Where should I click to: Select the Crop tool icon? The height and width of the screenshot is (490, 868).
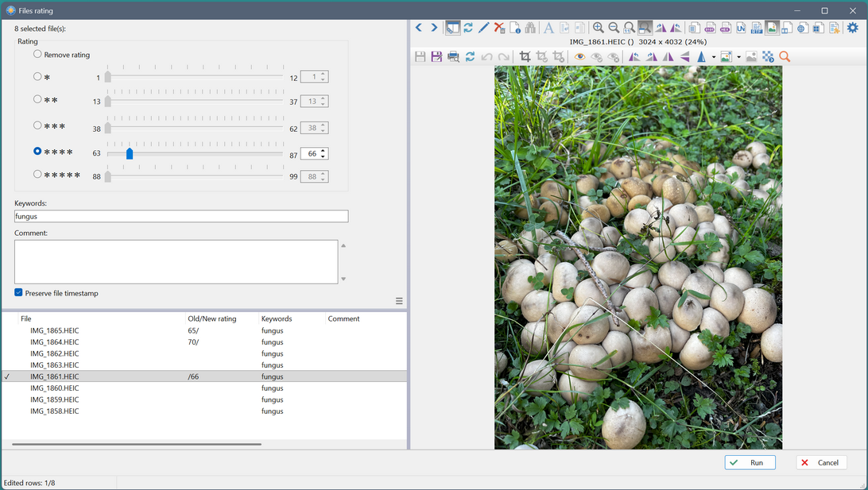(525, 56)
